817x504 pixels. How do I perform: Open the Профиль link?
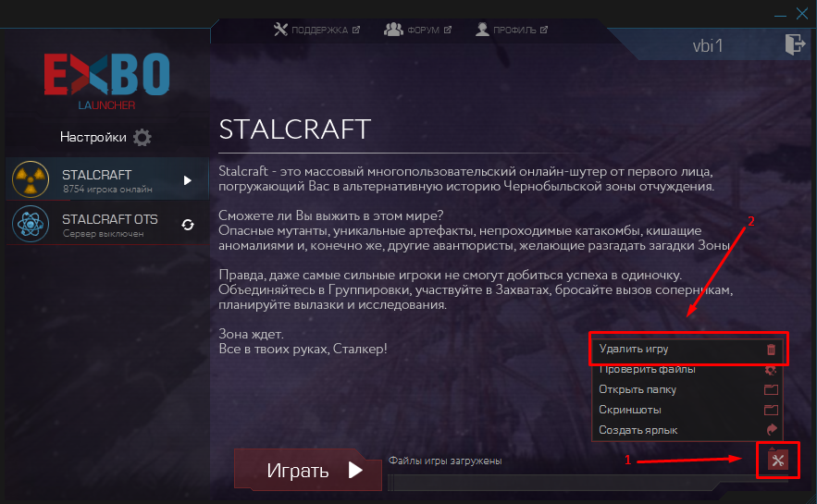512,30
